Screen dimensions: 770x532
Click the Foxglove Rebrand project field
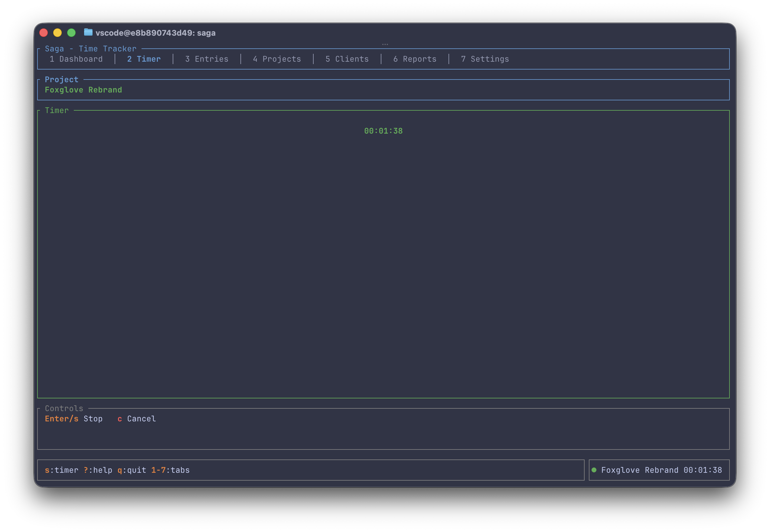(x=83, y=90)
